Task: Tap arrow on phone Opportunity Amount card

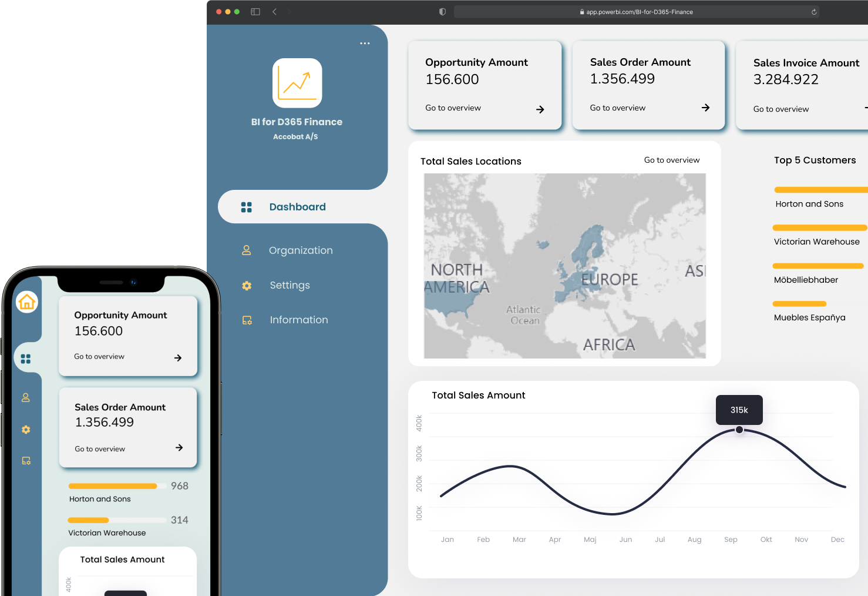Action: pos(178,358)
